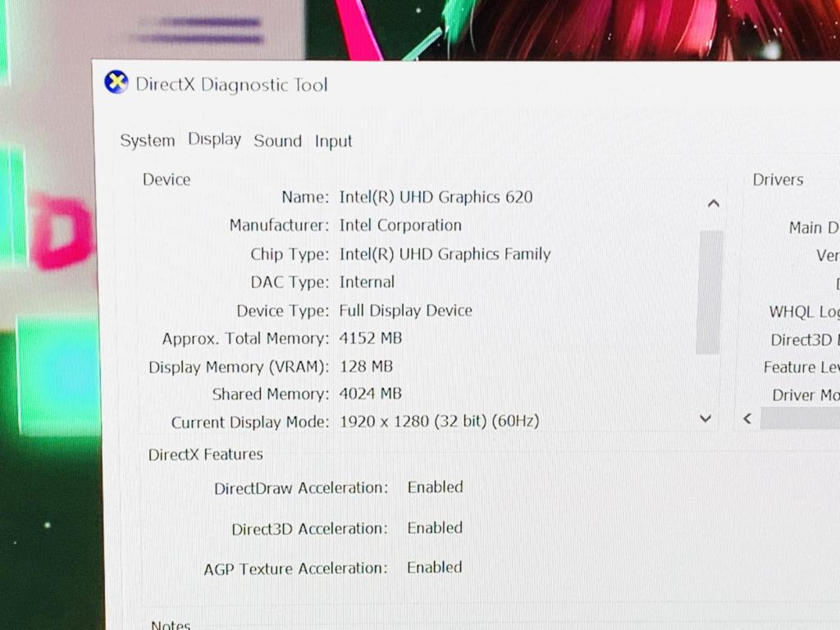Image resolution: width=840 pixels, height=630 pixels.
Task: Click the Drivers group heading
Action: (x=778, y=180)
